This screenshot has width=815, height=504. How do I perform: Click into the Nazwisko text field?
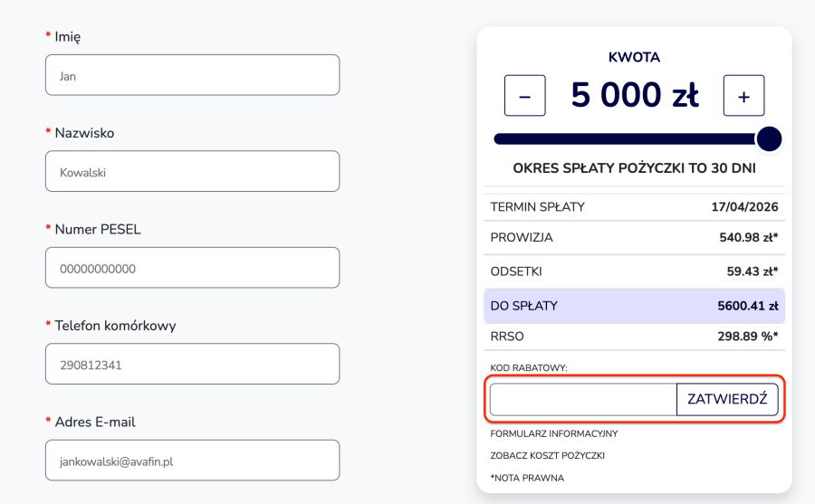192,171
